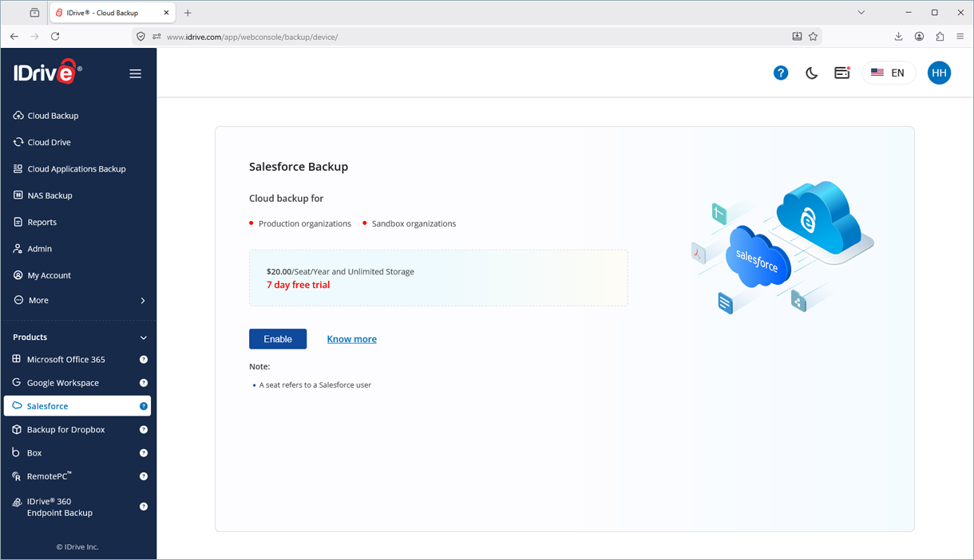Open browser extensions puzzle icon
The width and height of the screenshot is (974, 560).
click(940, 37)
